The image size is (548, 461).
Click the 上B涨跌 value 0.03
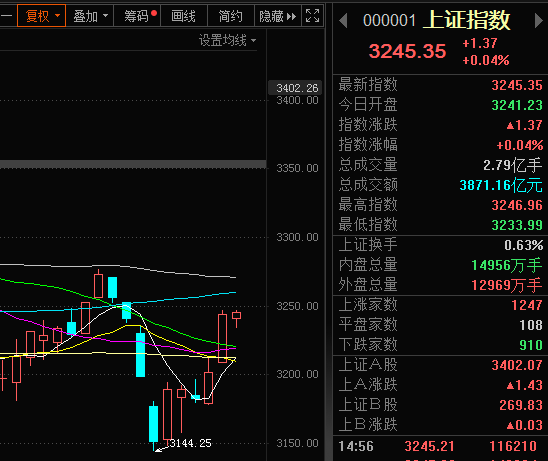click(x=525, y=425)
